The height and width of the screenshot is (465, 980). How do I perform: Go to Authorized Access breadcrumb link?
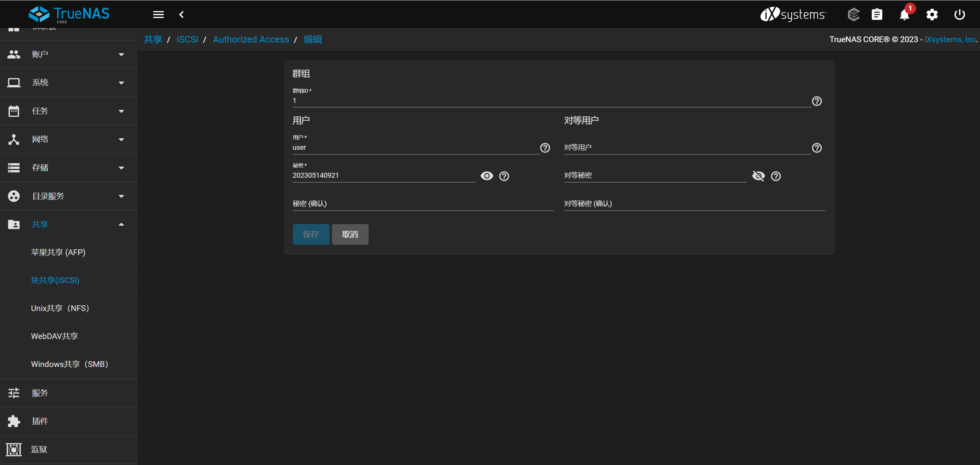coord(251,39)
